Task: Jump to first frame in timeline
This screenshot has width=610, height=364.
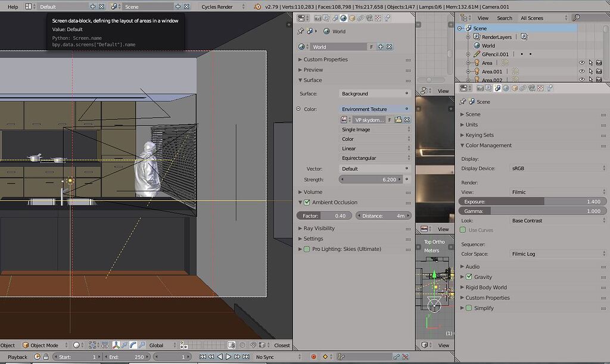Action: point(203,357)
